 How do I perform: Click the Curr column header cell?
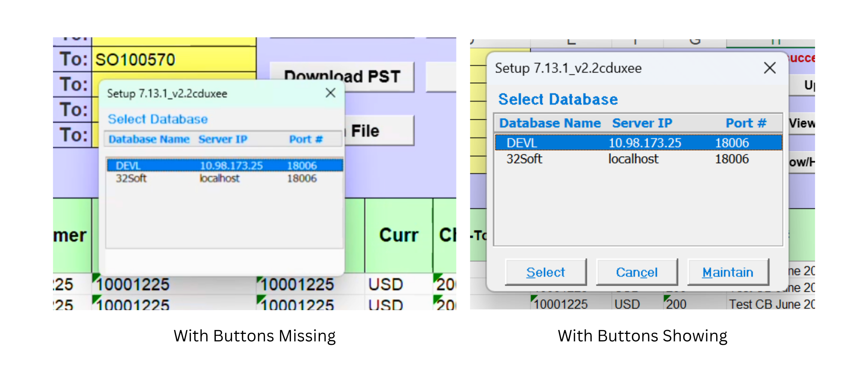(x=398, y=235)
